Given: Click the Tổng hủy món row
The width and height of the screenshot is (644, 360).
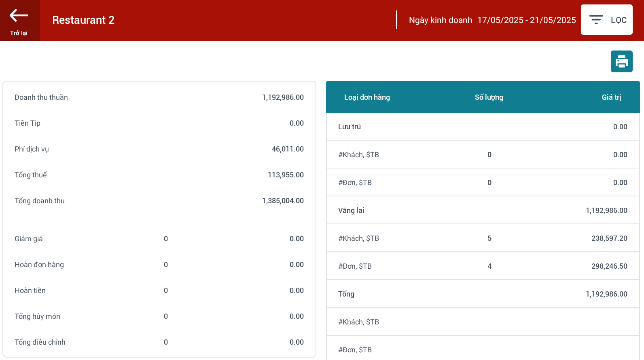Looking at the screenshot, I should click(159, 316).
